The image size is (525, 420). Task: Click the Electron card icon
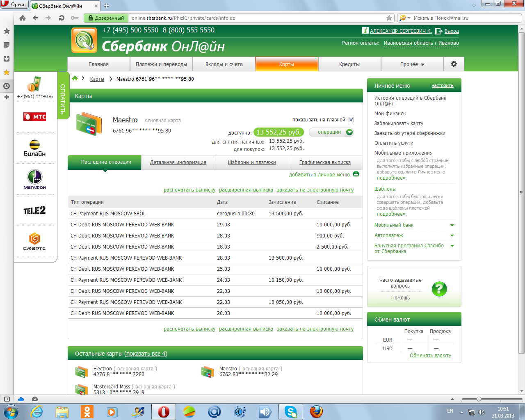pyautogui.click(x=82, y=372)
